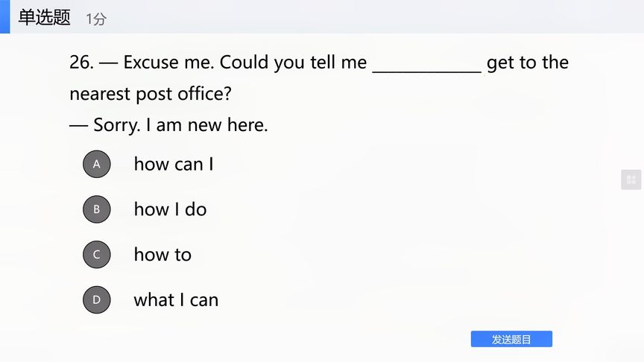
Task: Click the "Sorry. I am new here." reply
Action: tap(180, 125)
